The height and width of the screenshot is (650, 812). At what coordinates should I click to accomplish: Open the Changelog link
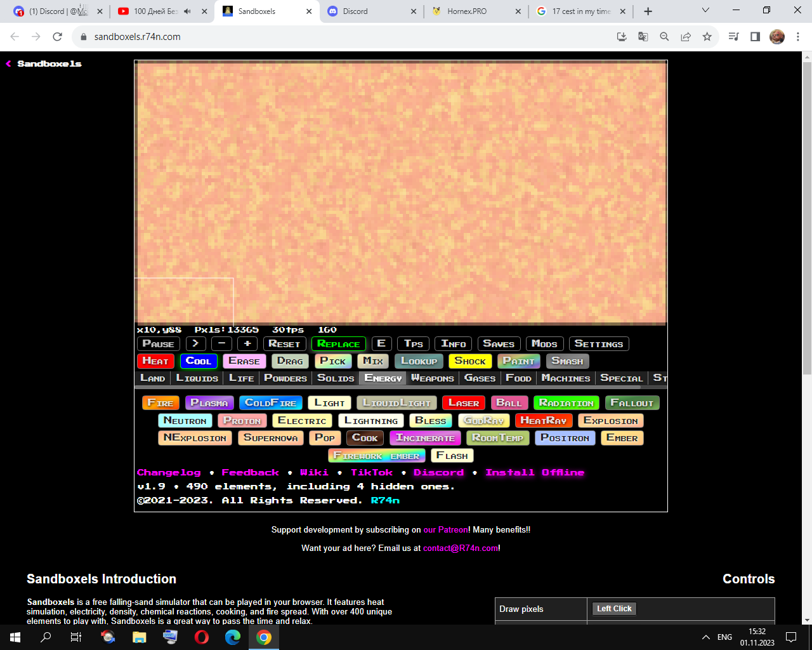[x=169, y=473]
